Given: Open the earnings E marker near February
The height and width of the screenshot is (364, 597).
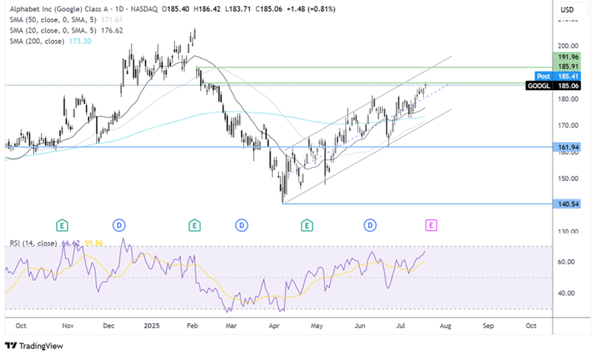Looking at the screenshot, I should [194, 225].
